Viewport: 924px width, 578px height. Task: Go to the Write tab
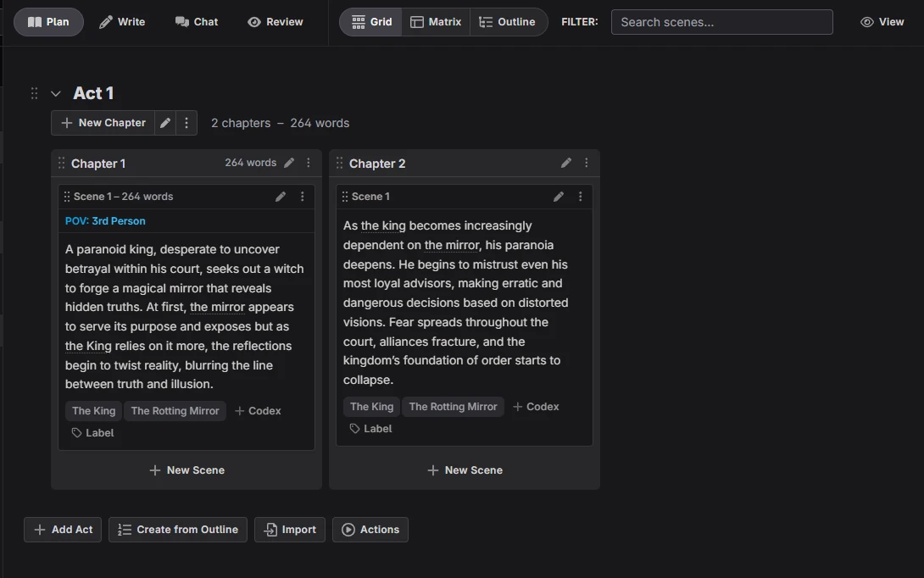click(x=122, y=22)
